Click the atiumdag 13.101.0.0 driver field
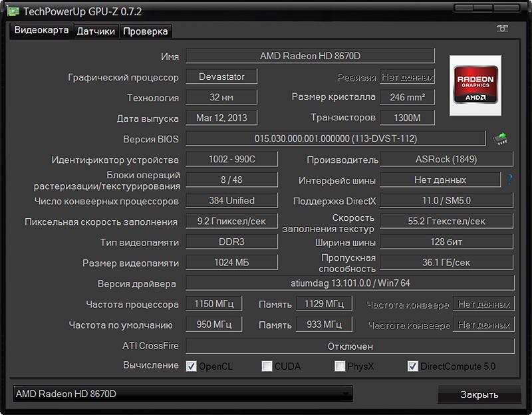Viewport: 532px width, 415px height. tap(350, 283)
